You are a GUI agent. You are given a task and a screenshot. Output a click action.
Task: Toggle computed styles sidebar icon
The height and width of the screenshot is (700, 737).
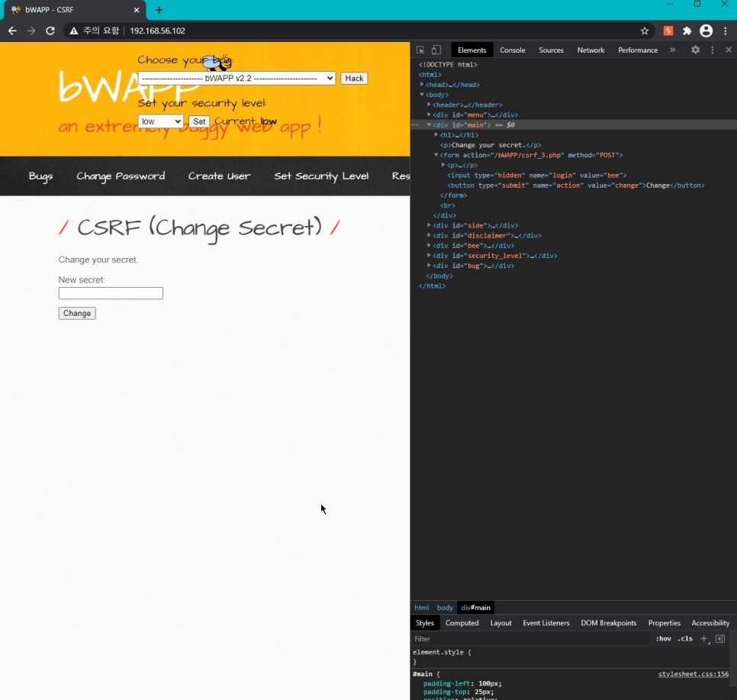(720, 639)
